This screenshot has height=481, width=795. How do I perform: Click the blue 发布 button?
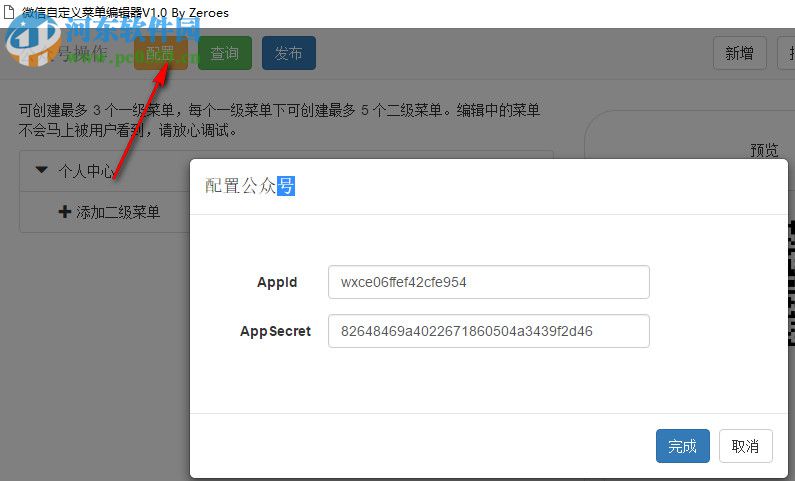[x=289, y=53]
